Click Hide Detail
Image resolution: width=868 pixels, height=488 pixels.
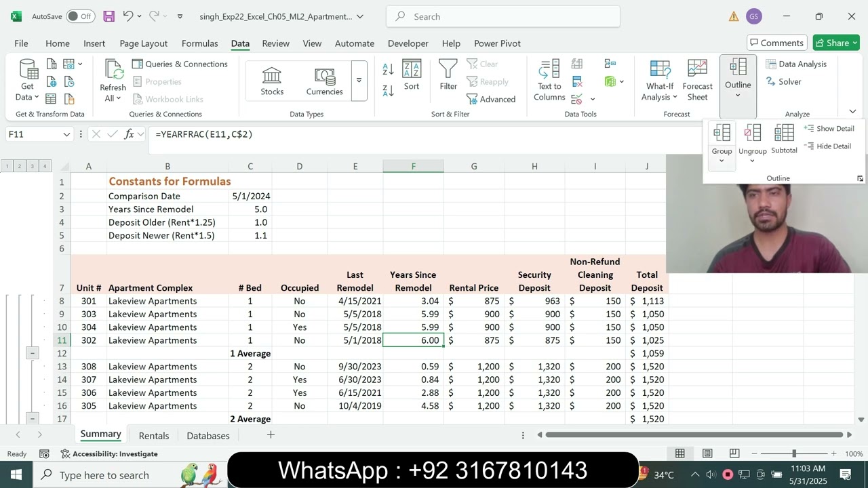tap(827, 146)
